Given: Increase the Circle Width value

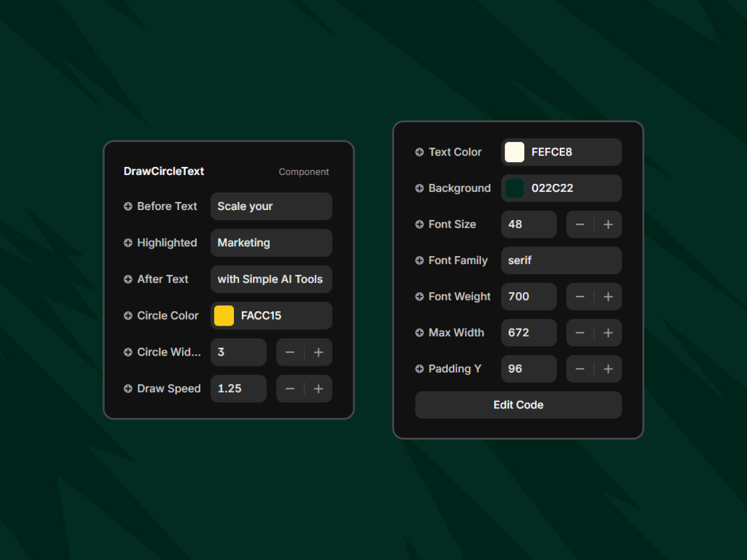Looking at the screenshot, I should [318, 352].
